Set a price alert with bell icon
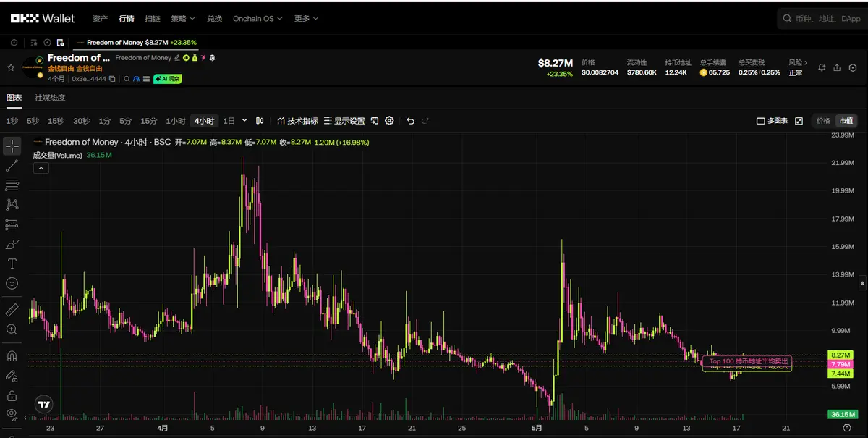The width and height of the screenshot is (868, 438). [x=822, y=67]
